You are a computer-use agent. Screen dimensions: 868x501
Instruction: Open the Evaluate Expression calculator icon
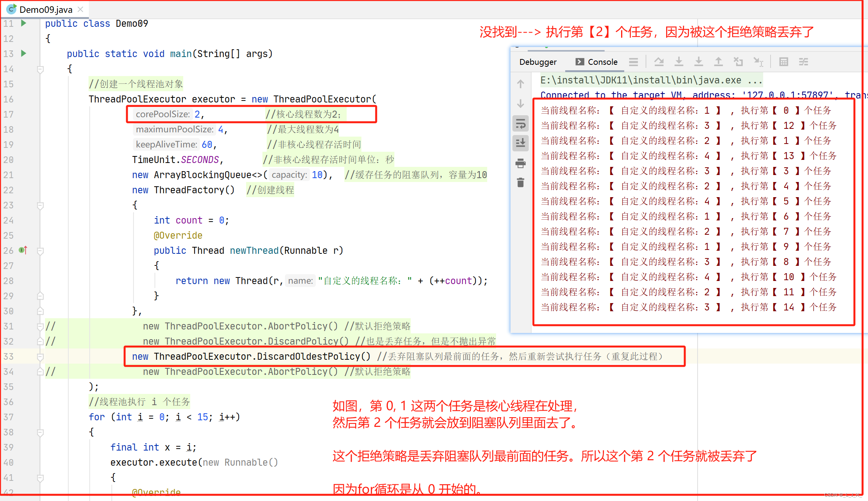click(783, 62)
